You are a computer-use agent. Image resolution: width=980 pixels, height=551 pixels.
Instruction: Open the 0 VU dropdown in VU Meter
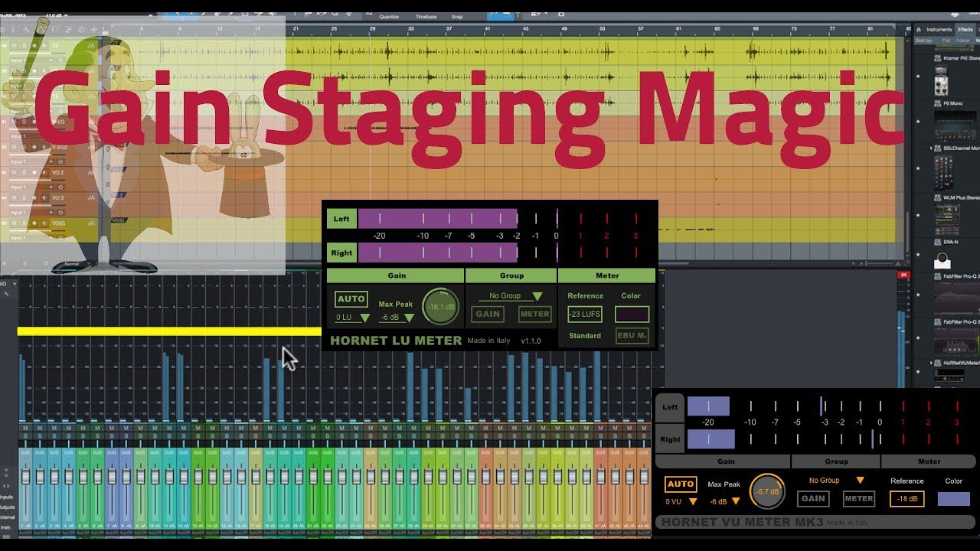click(x=681, y=502)
